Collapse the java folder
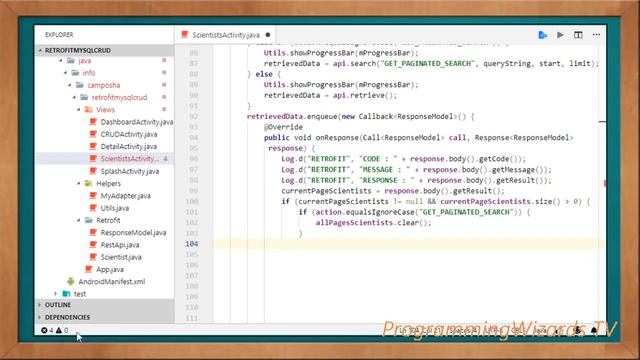 61,60
